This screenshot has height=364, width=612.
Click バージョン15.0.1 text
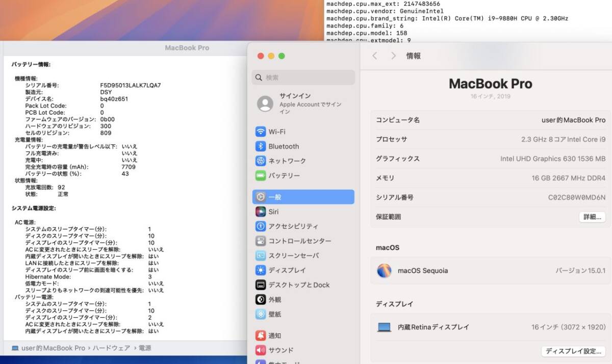[x=580, y=271]
